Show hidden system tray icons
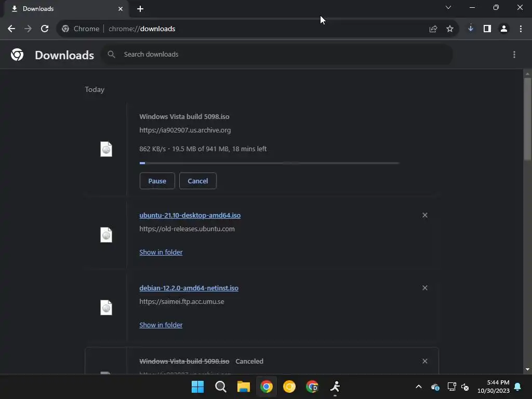Viewport: 532px width, 399px height. point(419,387)
